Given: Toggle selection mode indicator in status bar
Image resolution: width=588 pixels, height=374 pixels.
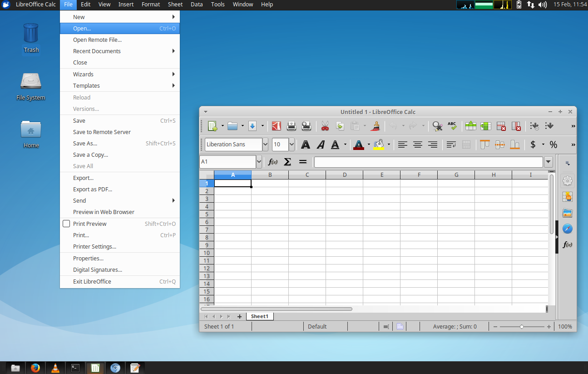Looking at the screenshot, I should (x=386, y=326).
